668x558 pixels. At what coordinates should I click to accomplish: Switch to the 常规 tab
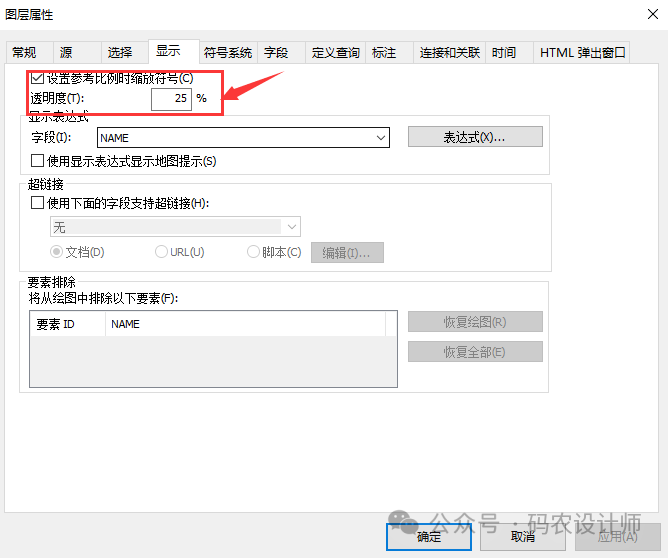pyautogui.click(x=24, y=53)
